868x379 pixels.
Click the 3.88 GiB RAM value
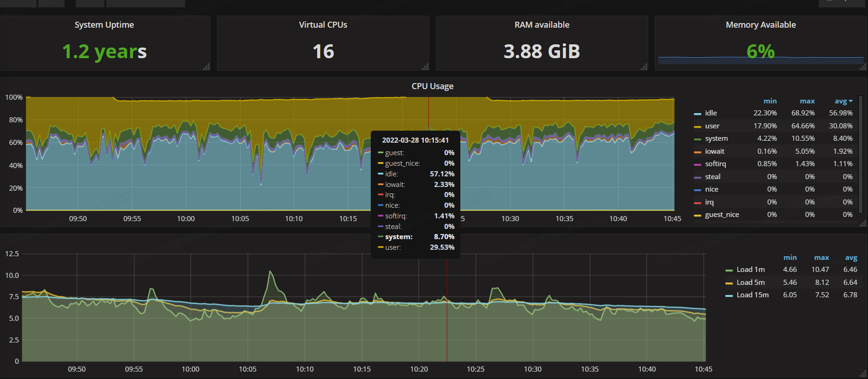[542, 51]
